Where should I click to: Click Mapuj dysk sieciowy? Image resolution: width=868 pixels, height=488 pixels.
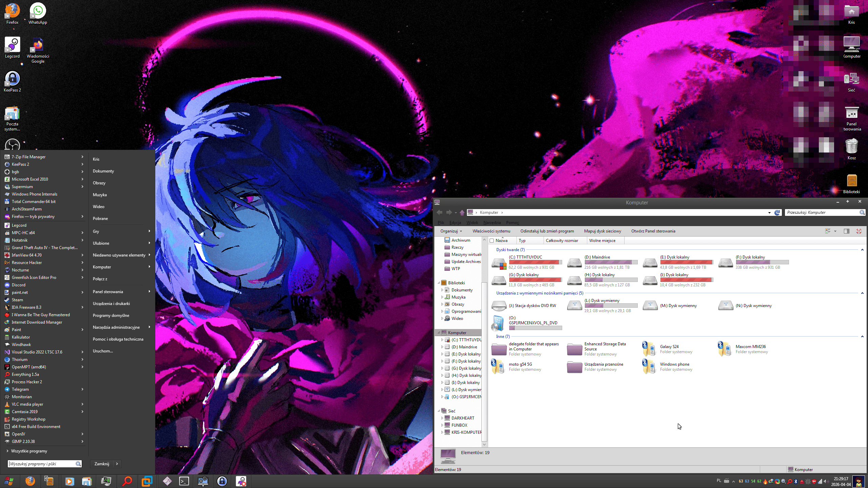tap(603, 231)
